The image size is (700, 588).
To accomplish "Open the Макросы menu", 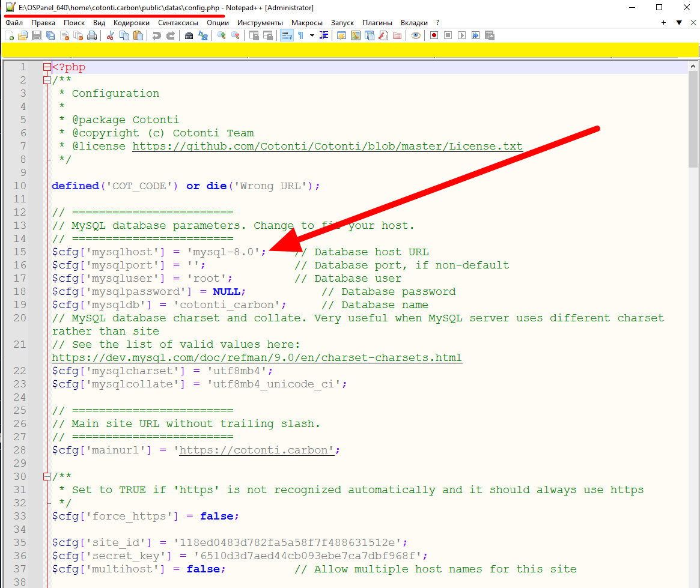I will pyautogui.click(x=306, y=23).
